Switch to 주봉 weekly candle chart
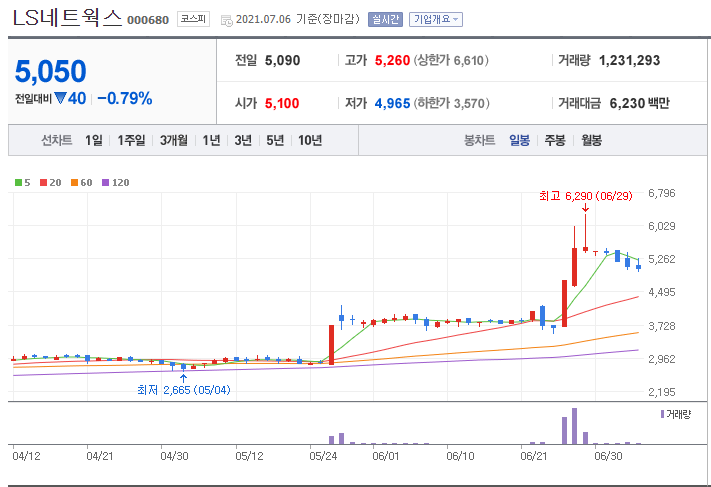This screenshot has width=711, height=487. coord(555,140)
